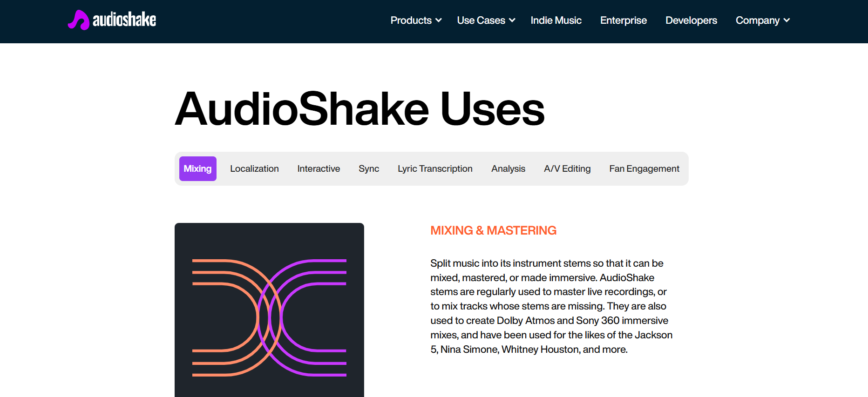Click the MIXING & MASTERING heading
The height and width of the screenshot is (397, 868).
[x=493, y=230]
